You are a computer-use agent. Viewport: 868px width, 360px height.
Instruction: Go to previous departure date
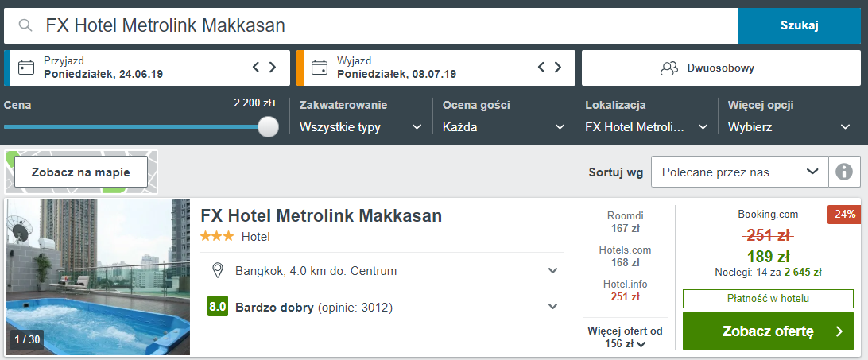541,68
